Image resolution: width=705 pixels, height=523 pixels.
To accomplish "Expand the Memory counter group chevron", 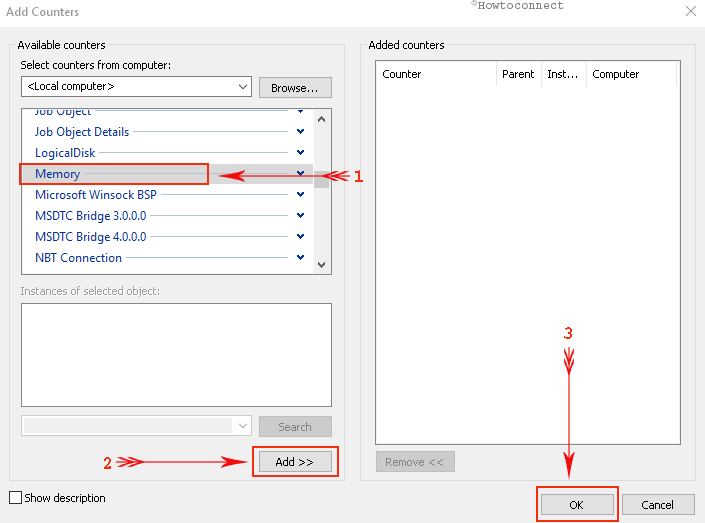I will tap(300, 173).
